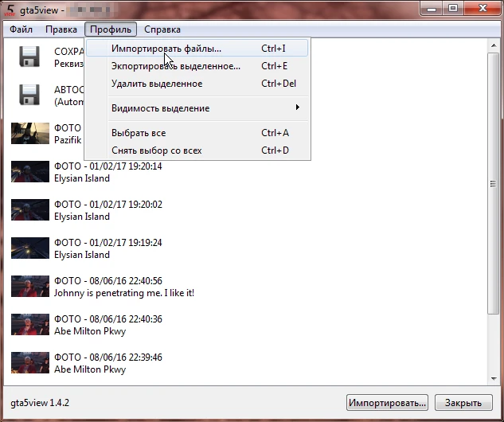Click the autosave floppy disk icon

tap(29, 95)
